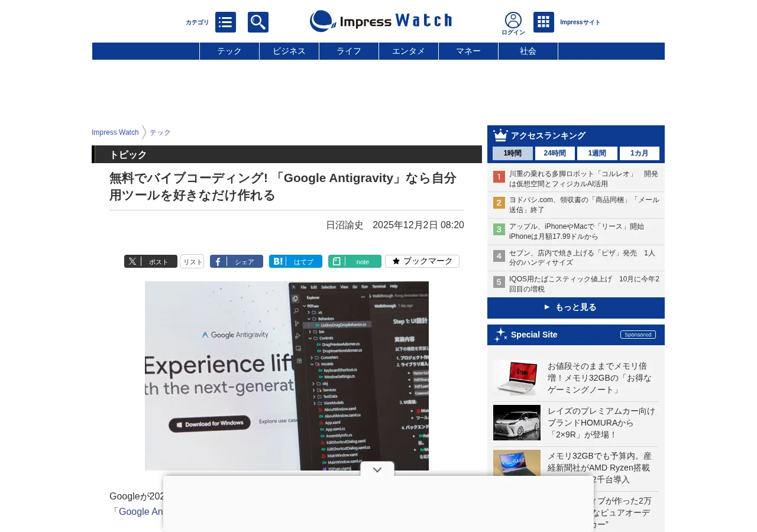Select the 1時間 ranking tab
The image size is (757, 532).
513,154
